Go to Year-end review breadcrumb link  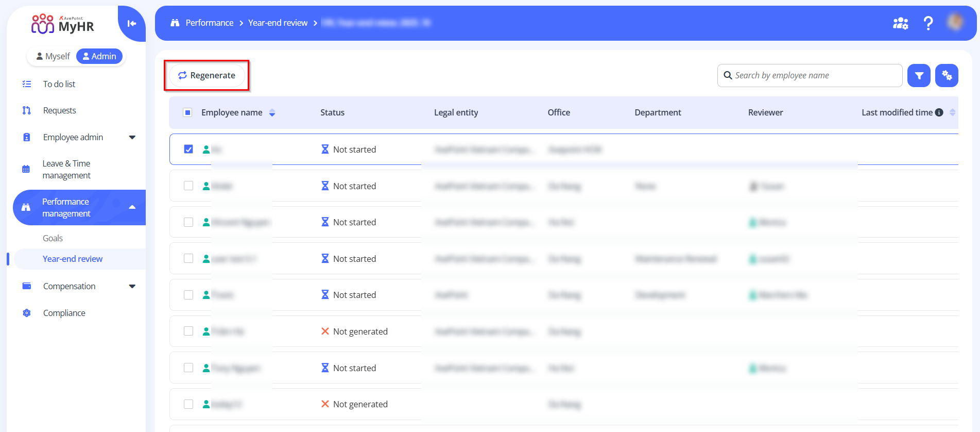[278, 23]
